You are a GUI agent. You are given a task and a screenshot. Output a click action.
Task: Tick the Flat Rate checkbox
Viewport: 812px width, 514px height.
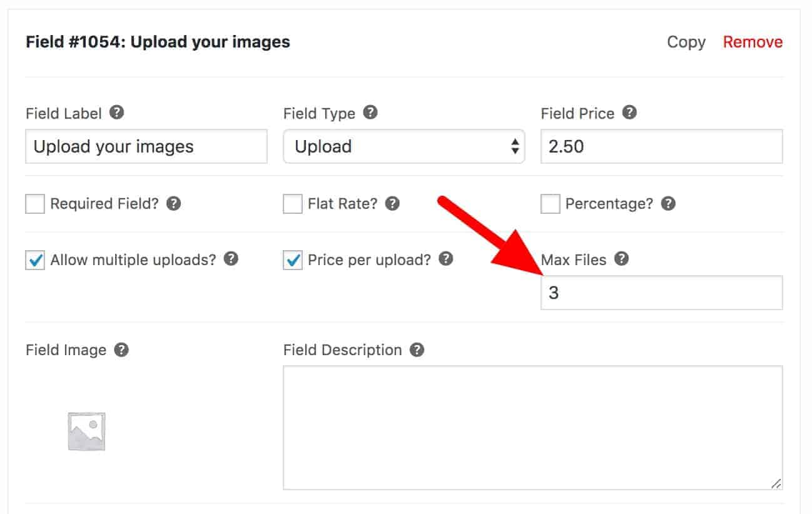coord(293,204)
